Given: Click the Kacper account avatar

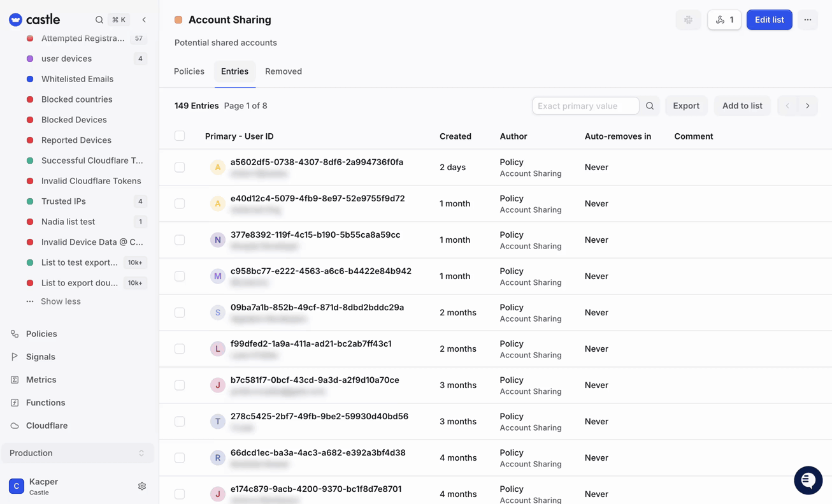Looking at the screenshot, I should point(17,486).
